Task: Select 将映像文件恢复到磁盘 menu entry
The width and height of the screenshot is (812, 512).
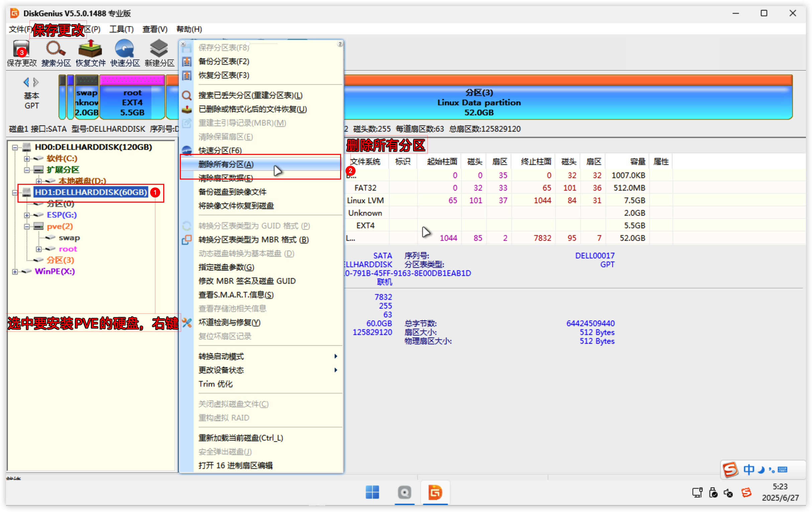Action: 268,206
